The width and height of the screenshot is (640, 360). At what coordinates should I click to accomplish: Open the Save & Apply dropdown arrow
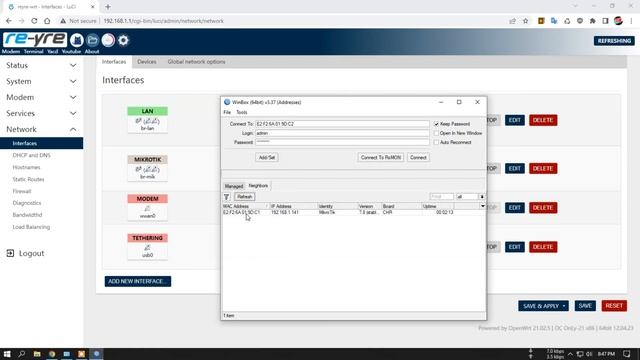(x=564, y=306)
